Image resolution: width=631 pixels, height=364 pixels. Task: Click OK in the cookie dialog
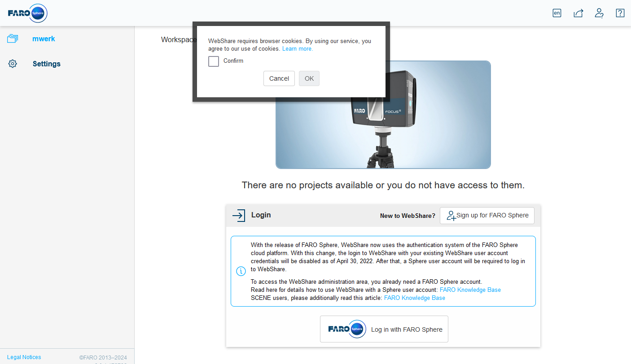coord(309,78)
